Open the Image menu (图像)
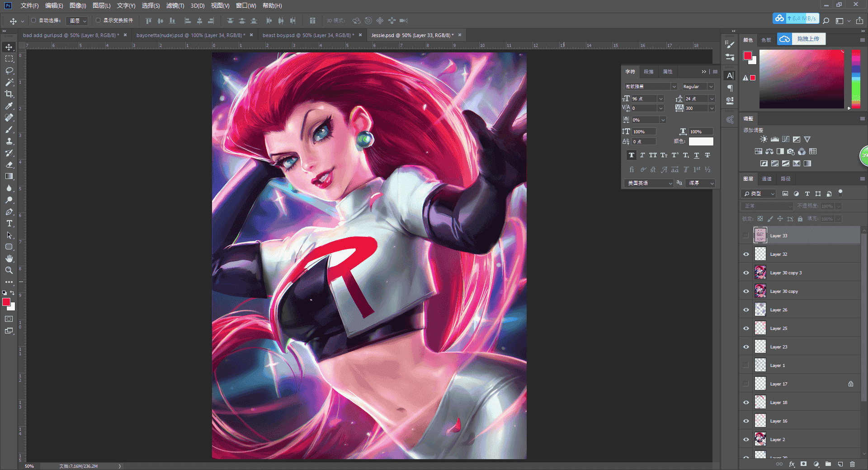The width and height of the screenshot is (868, 470). 78,5
